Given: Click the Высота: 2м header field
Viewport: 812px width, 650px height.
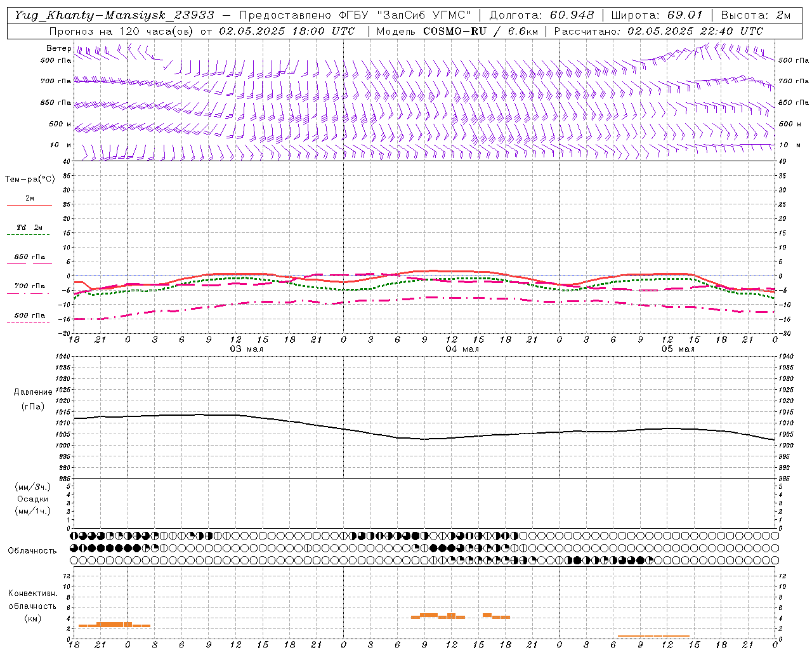Looking at the screenshot, I should coord(755,15).
